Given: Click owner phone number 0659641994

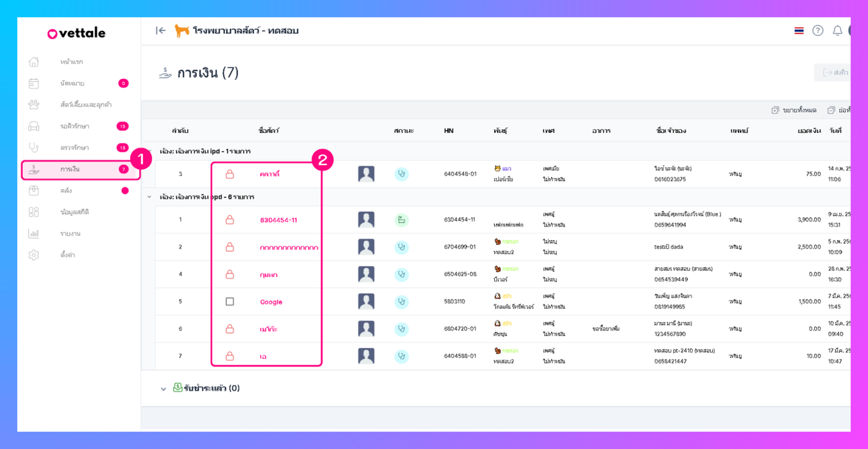Looking at the screenshot, I should tap(670, 225).
